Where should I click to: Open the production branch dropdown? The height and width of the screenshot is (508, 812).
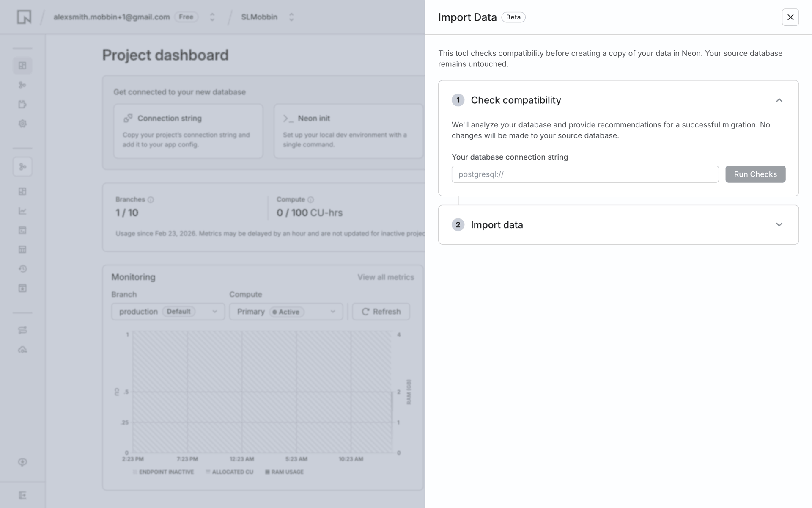pyautogui.click(x=168, y=312)
